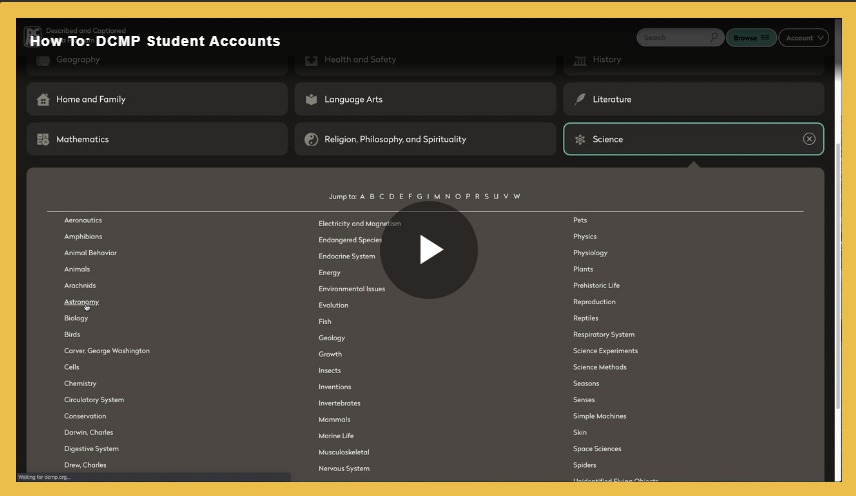Jump to letter P
The width and height of the screenshot is (856, 496).
467,196
